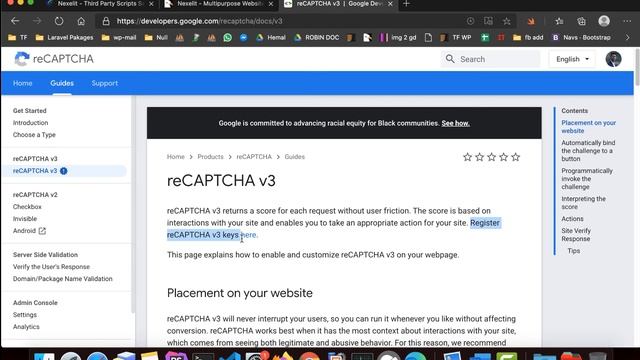
Task: Bookmark this page with the star
Action: coord(507,21)
